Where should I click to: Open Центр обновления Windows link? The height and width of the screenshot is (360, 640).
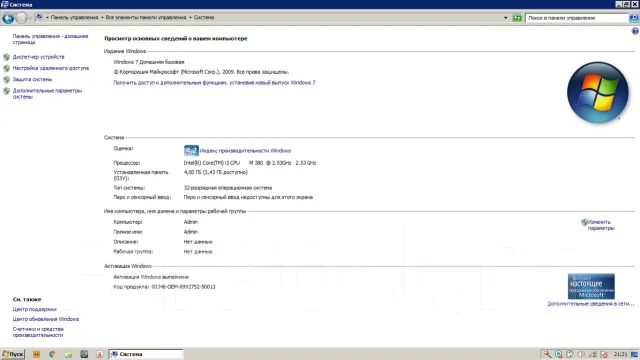tap(46, 319)
